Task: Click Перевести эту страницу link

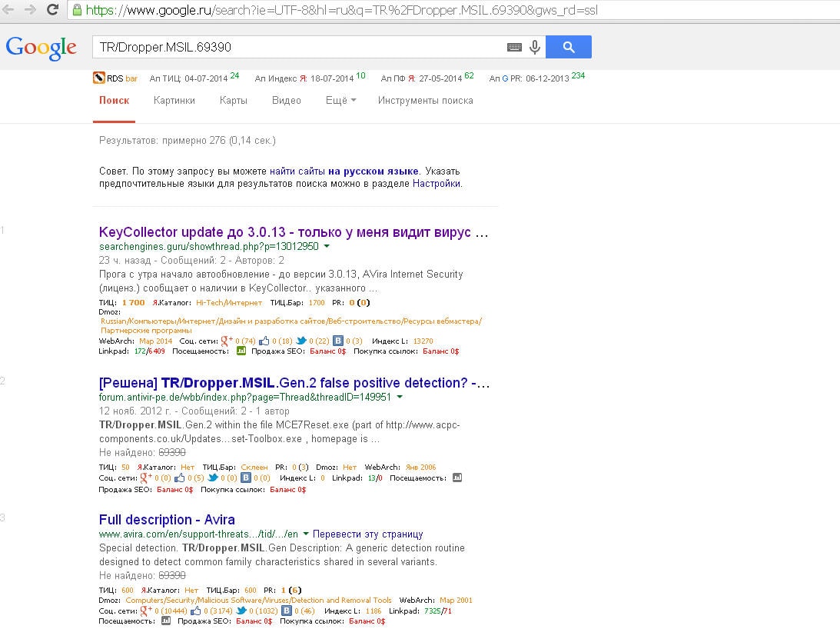Action: [367, 534]
